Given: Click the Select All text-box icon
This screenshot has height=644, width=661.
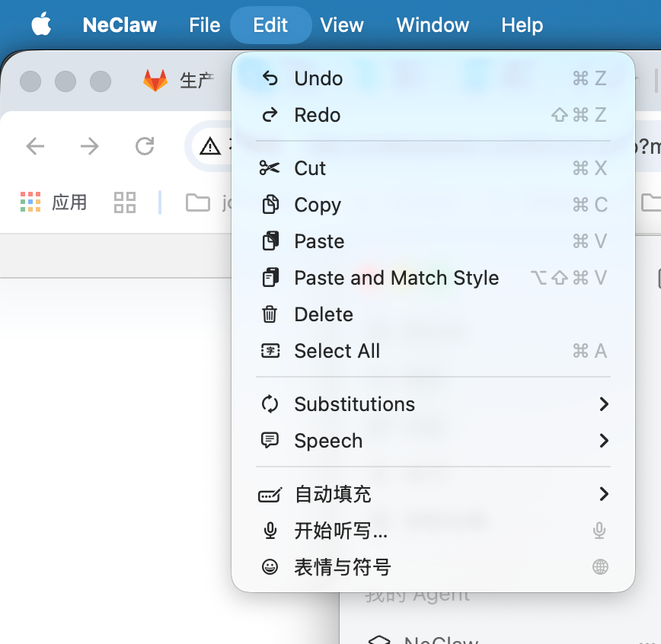Looking at the screenshot, I should (x=270, y=351).
